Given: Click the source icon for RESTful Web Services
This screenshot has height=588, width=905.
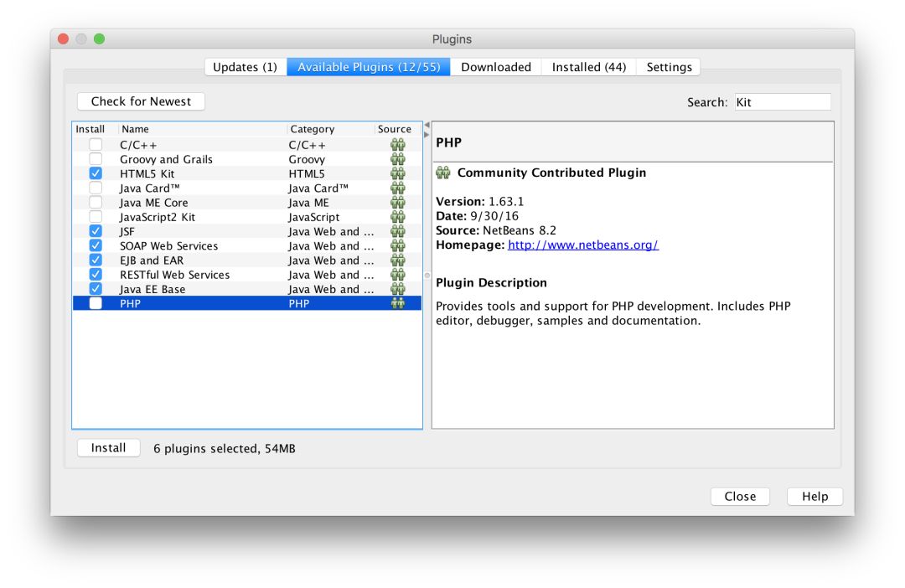Looking at the screenshot, I should pyautogui.click(x=397, y=275).
